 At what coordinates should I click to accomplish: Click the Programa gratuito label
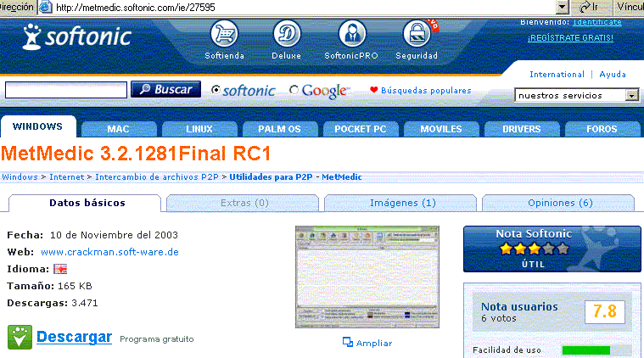point(156,339)
